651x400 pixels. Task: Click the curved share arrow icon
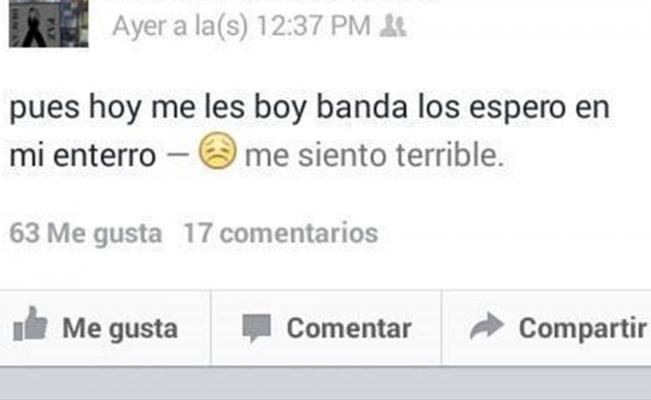[x=487, y=325]
